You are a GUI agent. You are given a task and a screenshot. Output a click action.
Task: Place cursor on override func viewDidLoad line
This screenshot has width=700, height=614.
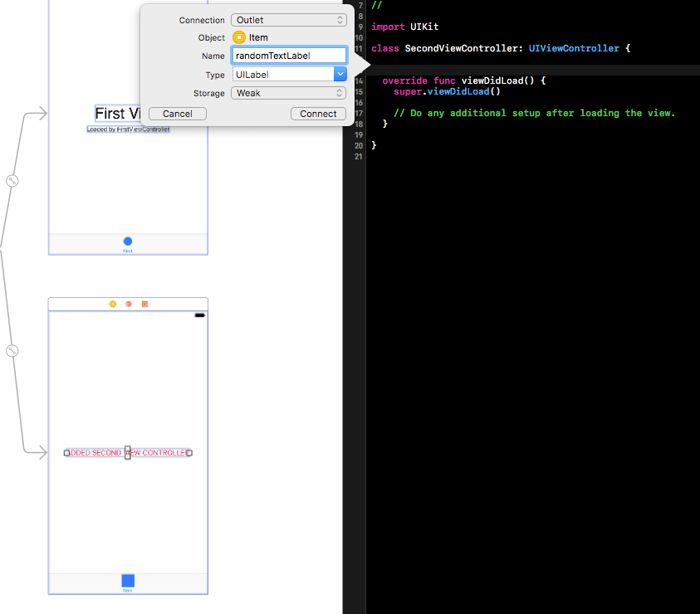pyautogui.click(x=464, y=80)
